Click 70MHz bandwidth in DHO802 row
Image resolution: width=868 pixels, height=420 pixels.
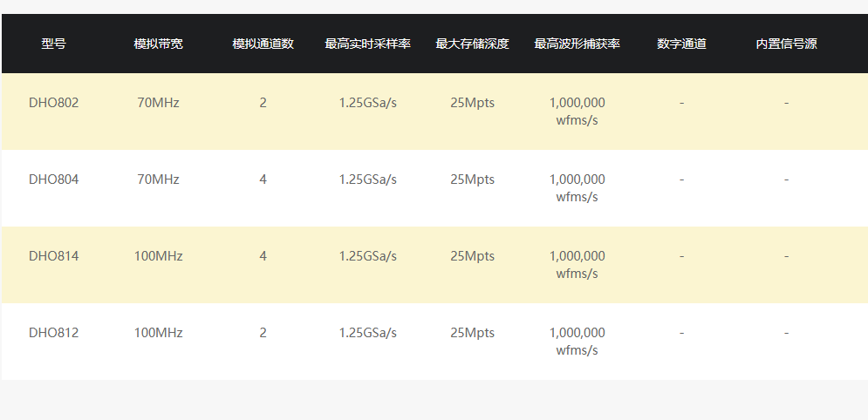coord(158,103)
